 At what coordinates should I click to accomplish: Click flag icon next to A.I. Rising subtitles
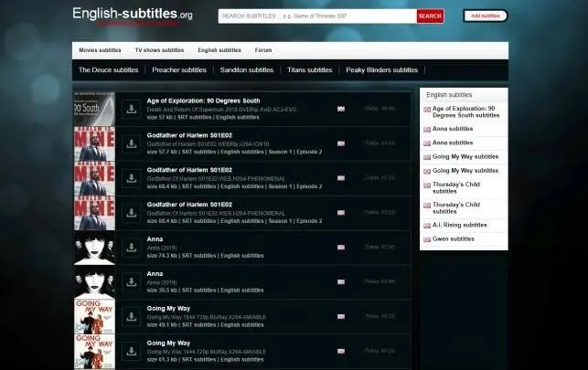(427, 226)
